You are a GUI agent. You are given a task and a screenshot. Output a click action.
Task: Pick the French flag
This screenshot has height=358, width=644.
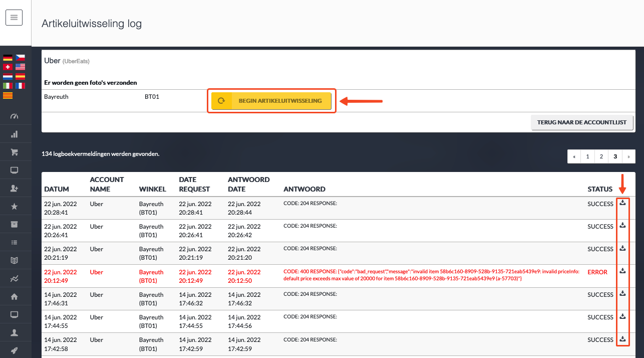coord(20,86)
